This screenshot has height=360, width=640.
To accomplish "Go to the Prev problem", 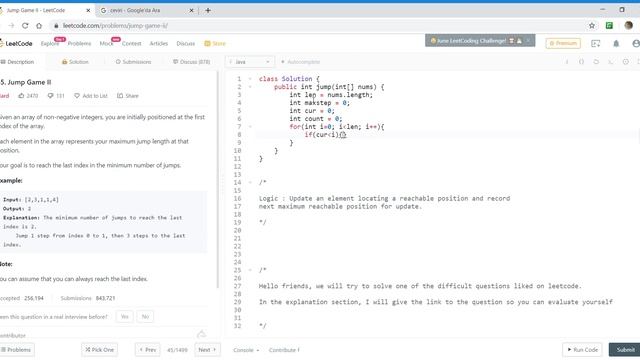I will click(148, 350).
